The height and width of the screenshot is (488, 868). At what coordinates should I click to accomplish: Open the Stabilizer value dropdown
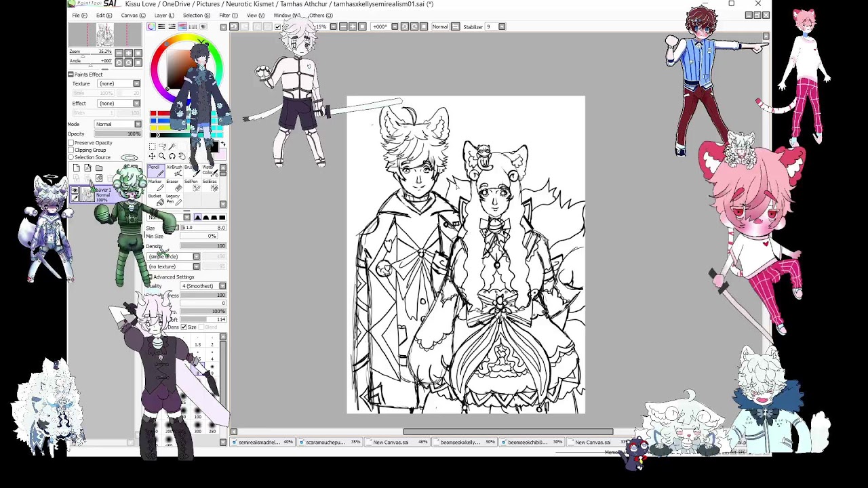(x=502, y=26)
